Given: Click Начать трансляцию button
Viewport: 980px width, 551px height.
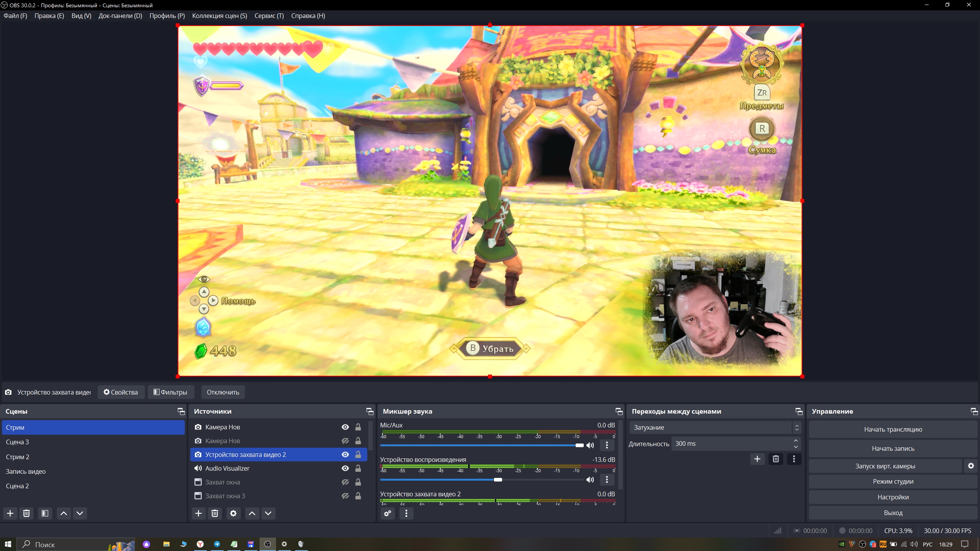Looking at the screenshot, I should [893, 429].
